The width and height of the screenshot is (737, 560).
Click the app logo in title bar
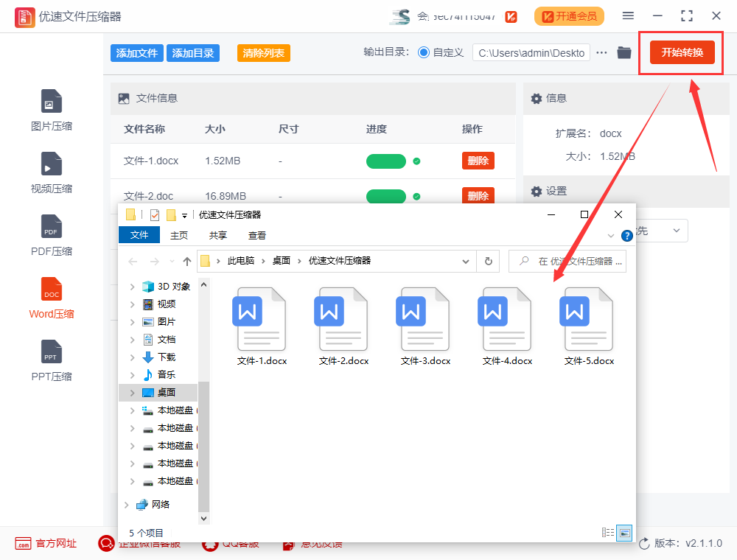[x=24, y=18]
